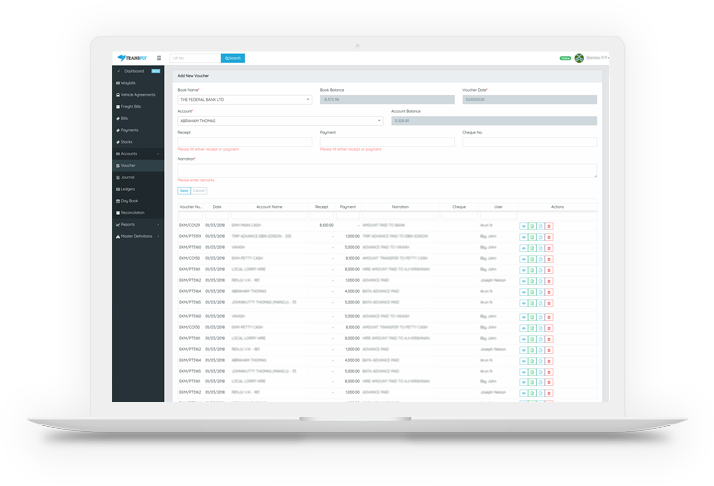
Task: Edit voucher EXM/CO129 with green icon
Action: click(x=532, y=226)
